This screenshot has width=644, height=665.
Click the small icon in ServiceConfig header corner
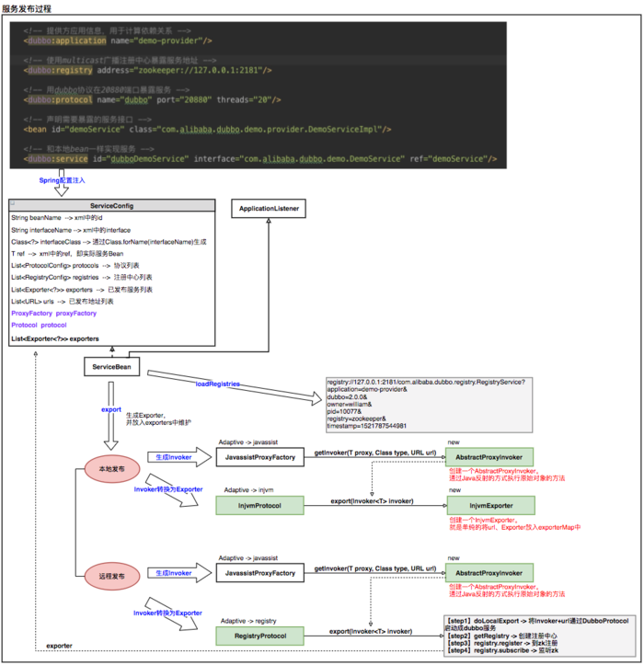click(13, 203)
